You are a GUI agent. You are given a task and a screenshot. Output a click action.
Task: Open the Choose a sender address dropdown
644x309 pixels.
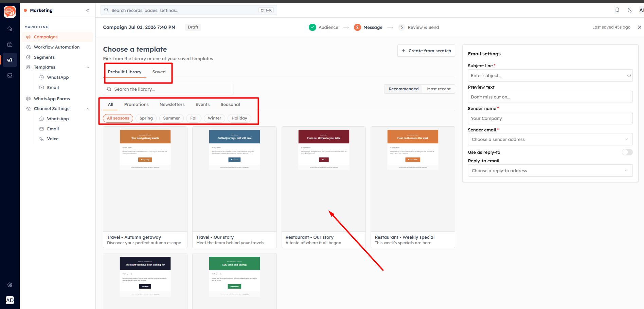coord(550,139)
